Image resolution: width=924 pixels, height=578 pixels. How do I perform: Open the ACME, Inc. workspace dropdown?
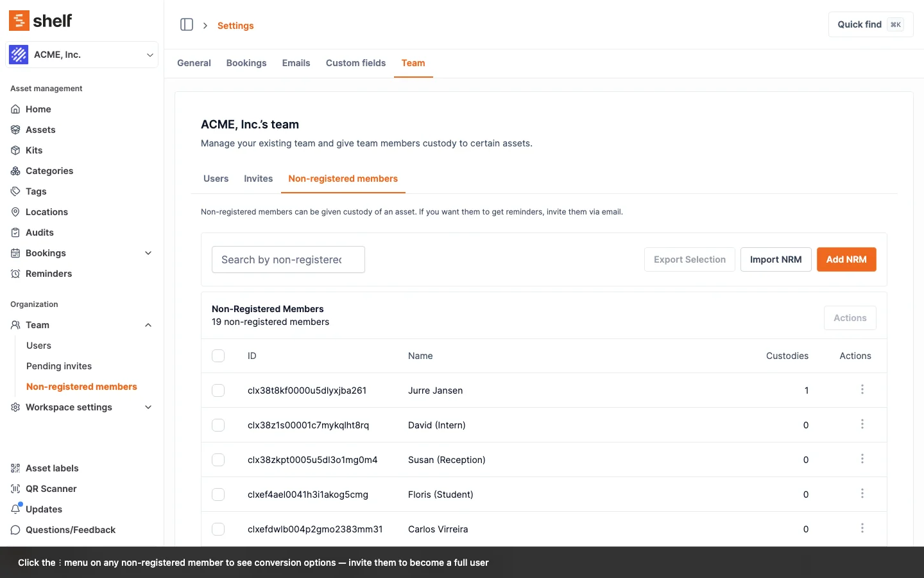(x=82, y=55)
